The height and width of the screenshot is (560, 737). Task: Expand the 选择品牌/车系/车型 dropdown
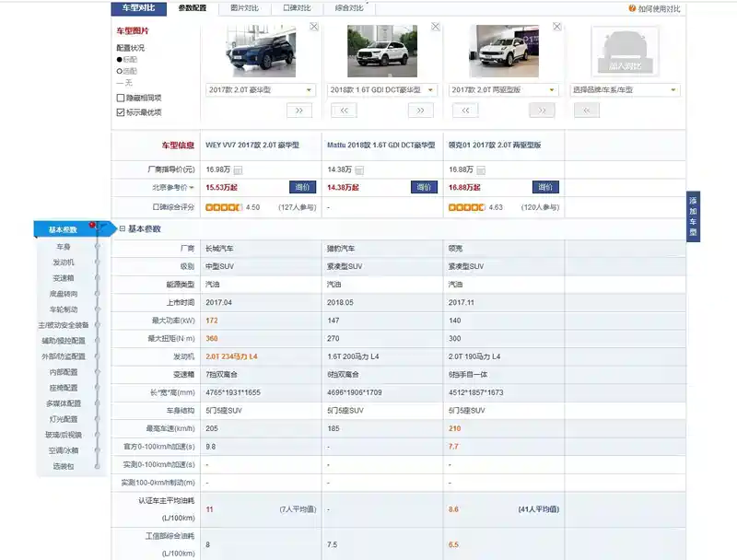click(626, 90)
